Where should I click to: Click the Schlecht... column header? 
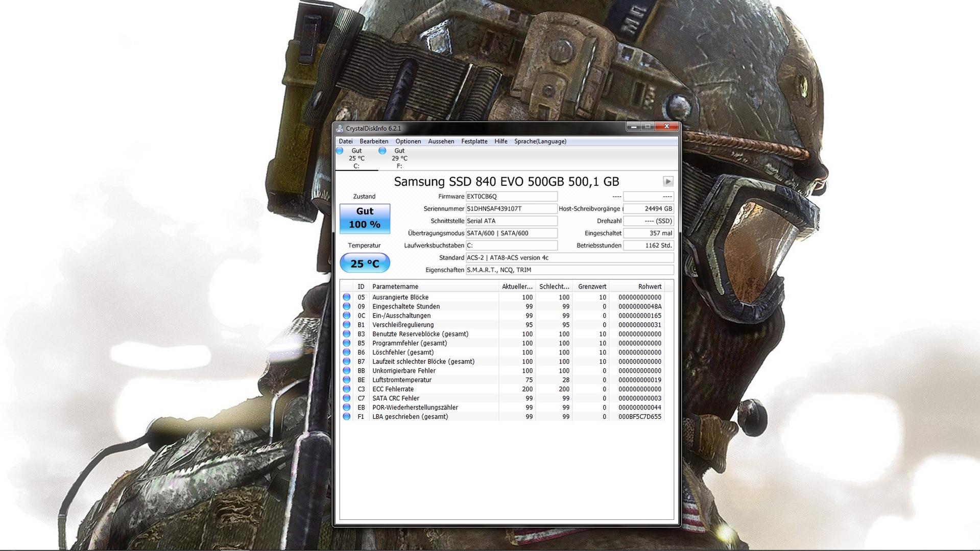pyautogui.click(x=554, y=286)
